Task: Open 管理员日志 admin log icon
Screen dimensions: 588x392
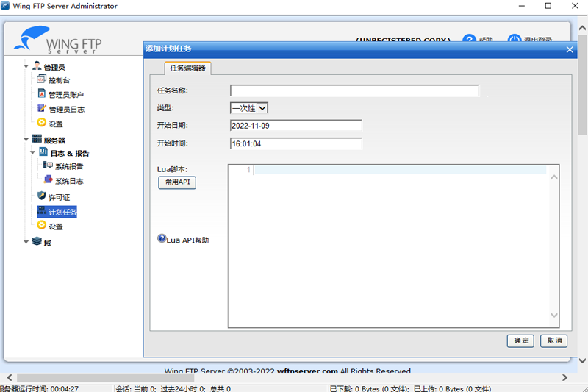Action: click(42, 109)
